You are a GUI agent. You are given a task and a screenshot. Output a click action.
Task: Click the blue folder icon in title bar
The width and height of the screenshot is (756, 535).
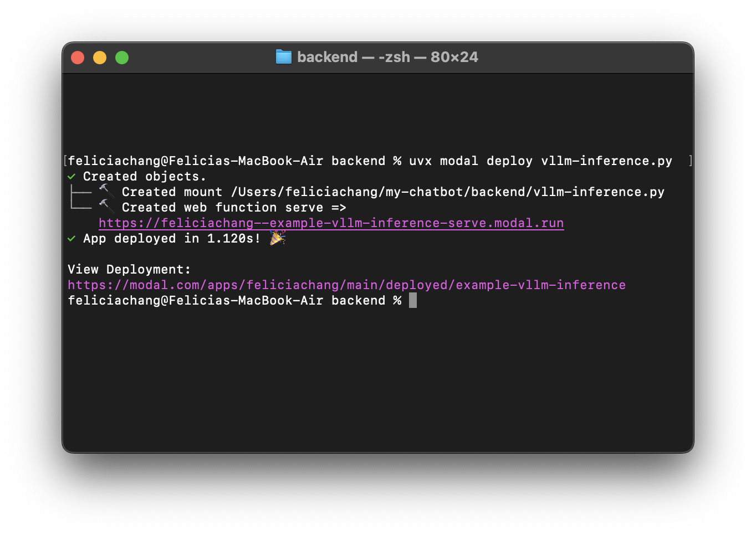point(283,56)
